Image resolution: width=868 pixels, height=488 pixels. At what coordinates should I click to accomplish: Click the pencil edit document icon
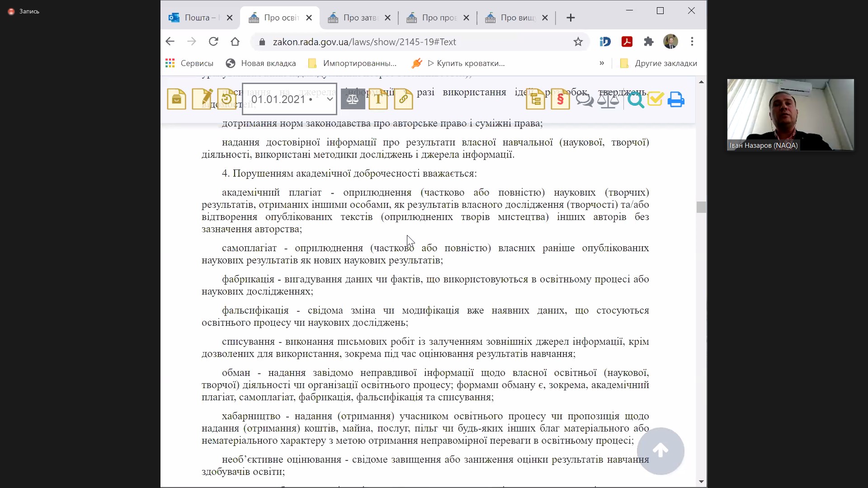pyautogui.click(x=202, y=99)
